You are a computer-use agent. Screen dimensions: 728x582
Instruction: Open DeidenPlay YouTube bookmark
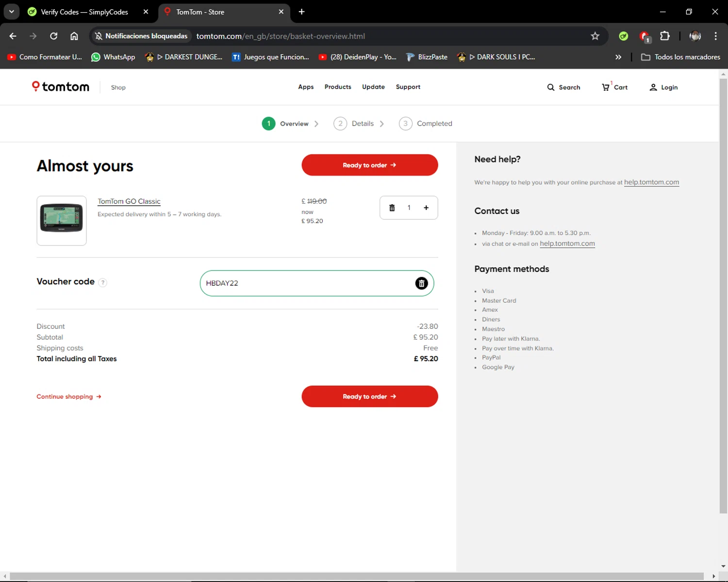[358, 57]
